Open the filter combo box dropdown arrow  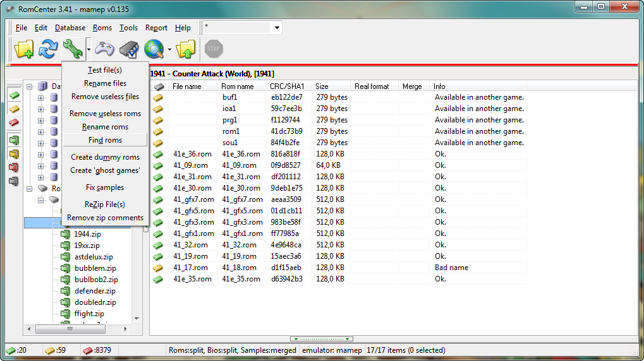click(277, 28)
